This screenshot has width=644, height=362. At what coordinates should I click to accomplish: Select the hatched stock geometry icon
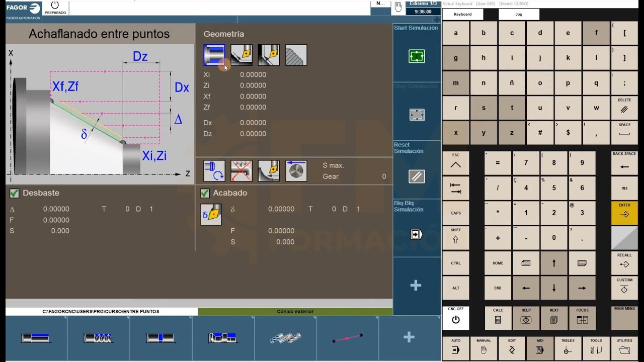(296, 55)
